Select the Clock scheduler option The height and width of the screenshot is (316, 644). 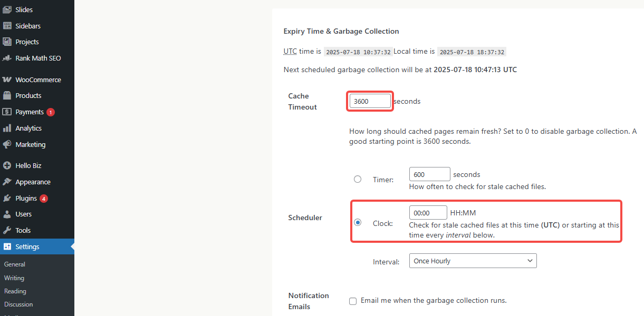click(x=358, y=222)
